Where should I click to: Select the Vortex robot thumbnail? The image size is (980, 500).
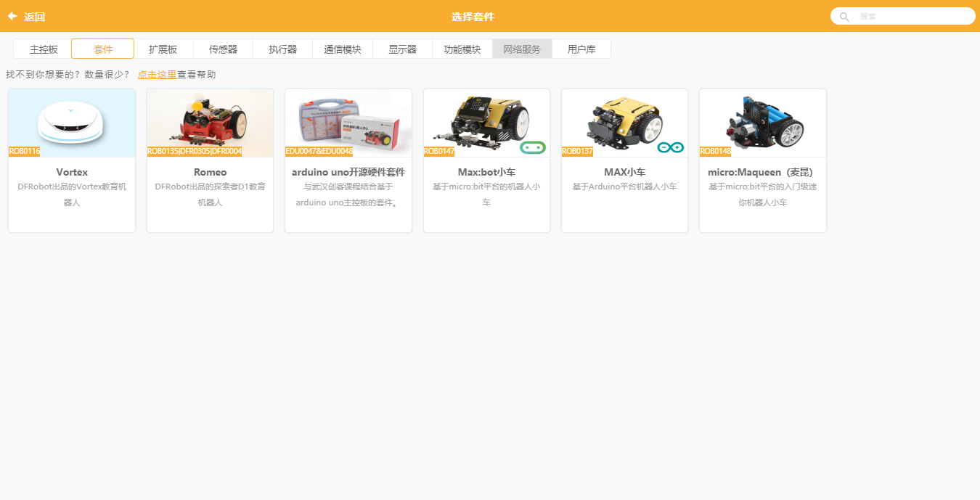[x=72, y=123]
